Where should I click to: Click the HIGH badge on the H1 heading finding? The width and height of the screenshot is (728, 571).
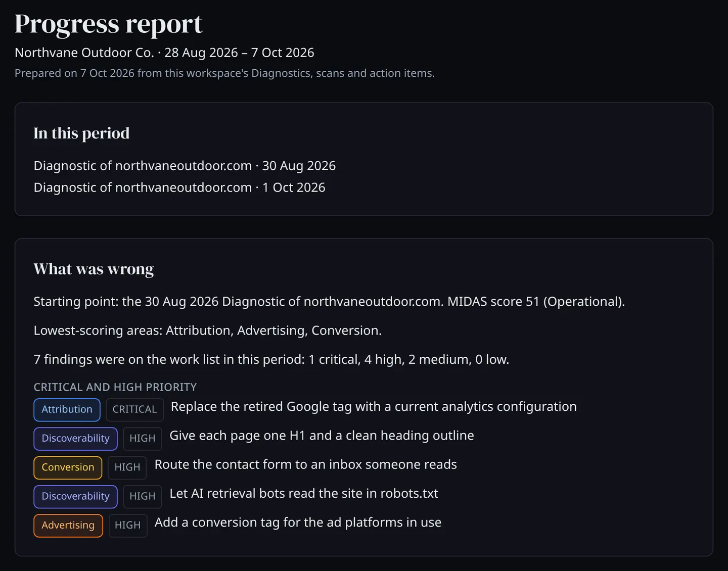(143, 439)
